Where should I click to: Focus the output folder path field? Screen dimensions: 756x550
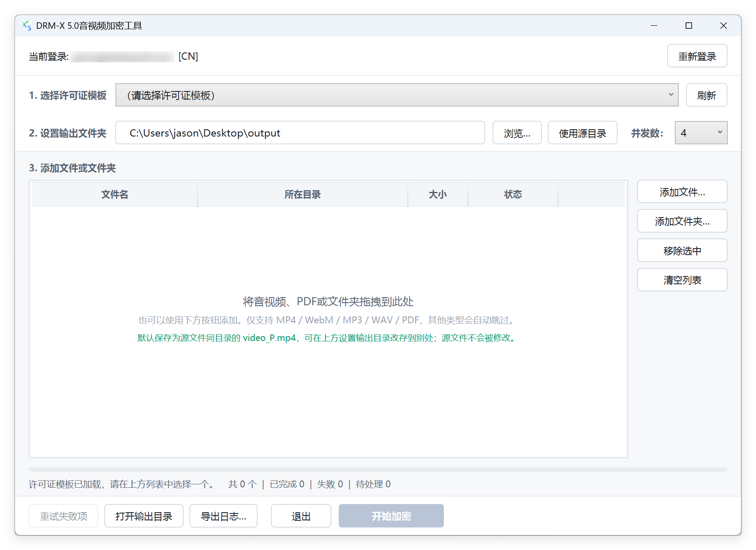pos(300,133)
